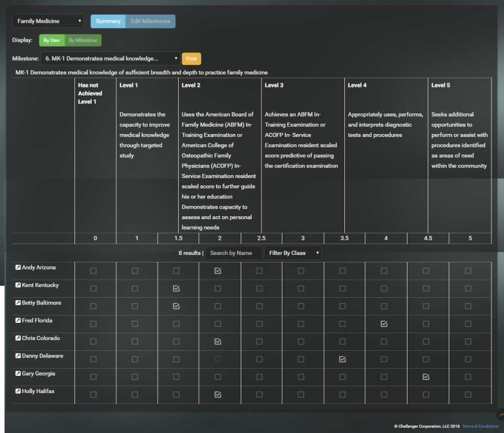504x433 pixels.
Task: Open Betty Baltimore's profile link icon
Action: pyautogui.click(x=18, y=303)
